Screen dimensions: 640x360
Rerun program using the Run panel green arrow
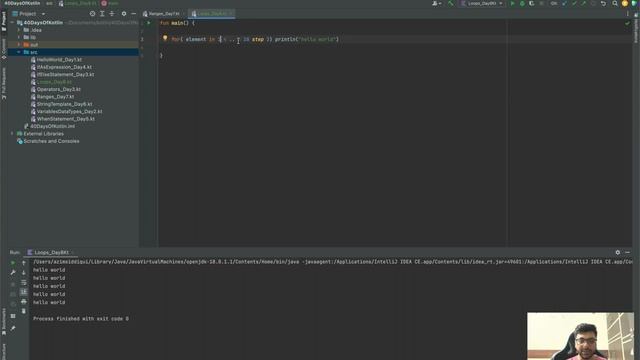13,263
